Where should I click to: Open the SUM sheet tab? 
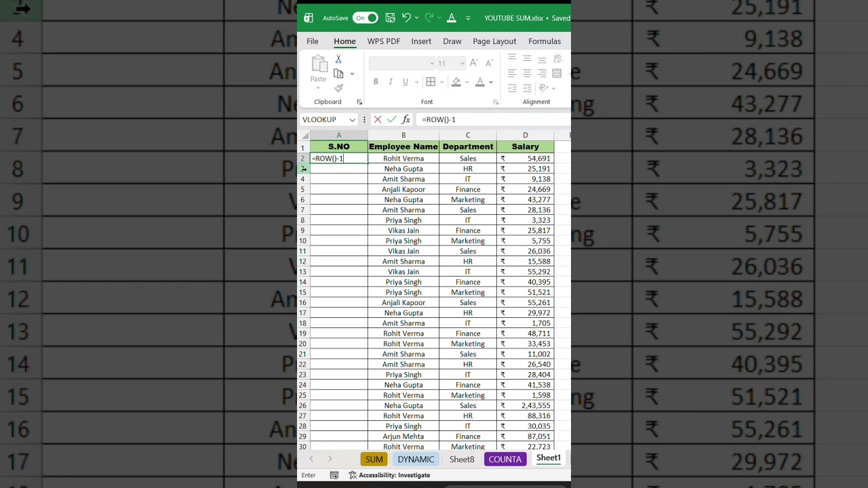pyautogui.click(x=374, y=460)
